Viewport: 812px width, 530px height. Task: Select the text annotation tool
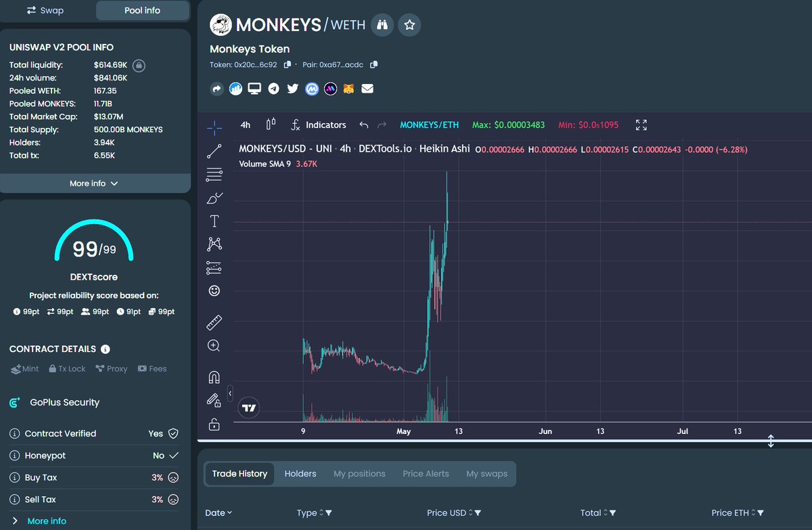click(214, 221)
